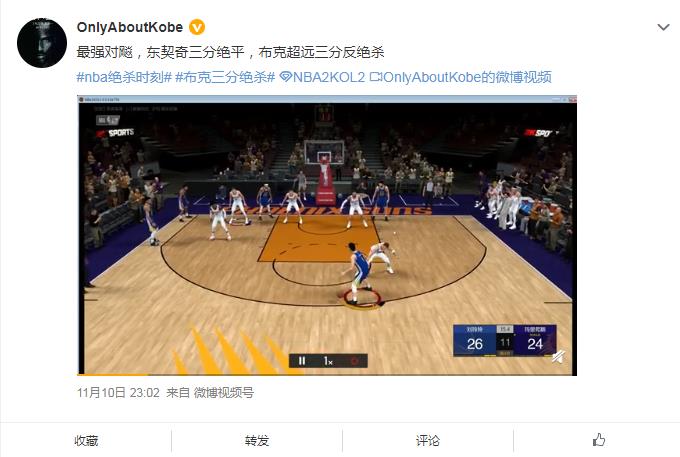Click the basketball game video frame
The image size is (680, 457).
(327, 235)
